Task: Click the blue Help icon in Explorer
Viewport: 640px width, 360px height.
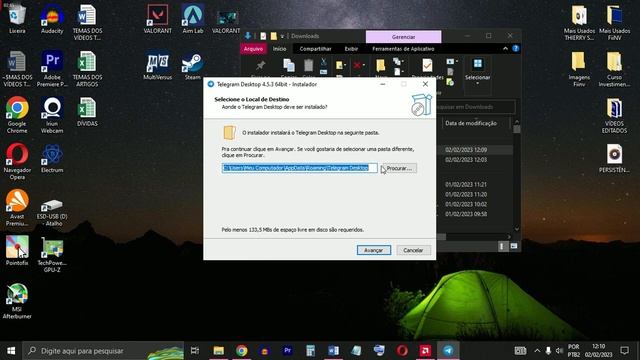Action: (516, 49)
